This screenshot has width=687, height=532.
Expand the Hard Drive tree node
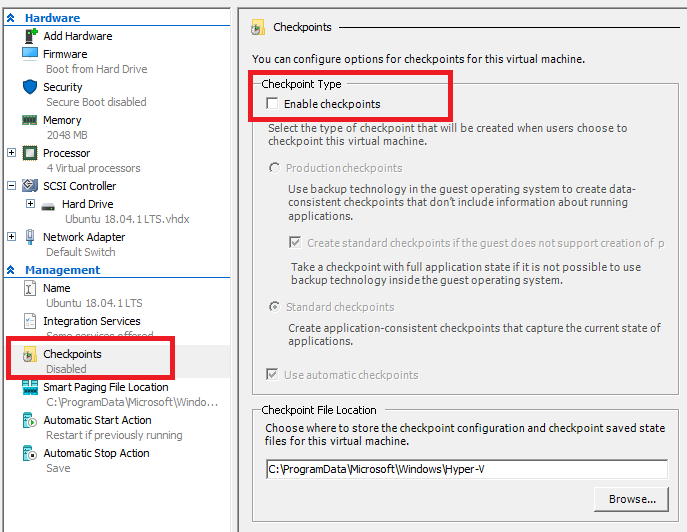(x=30, y=204)
